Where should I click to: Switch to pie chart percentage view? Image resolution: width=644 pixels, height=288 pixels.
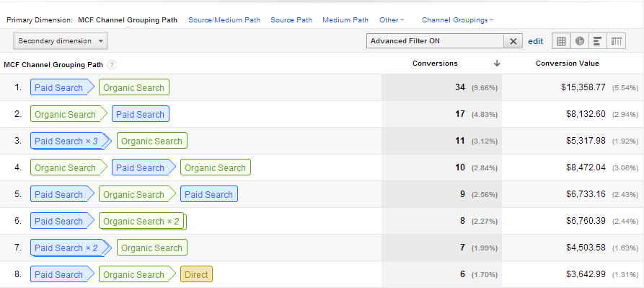click(x=580, y=41)
